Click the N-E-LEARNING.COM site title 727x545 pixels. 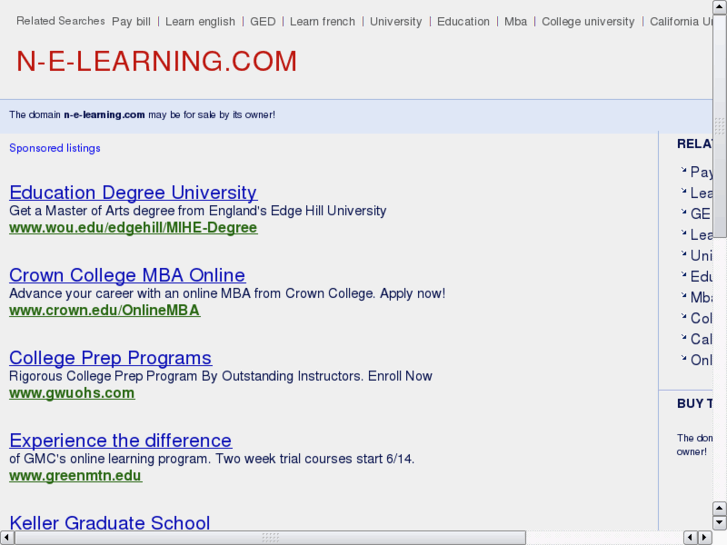point(157,61)
